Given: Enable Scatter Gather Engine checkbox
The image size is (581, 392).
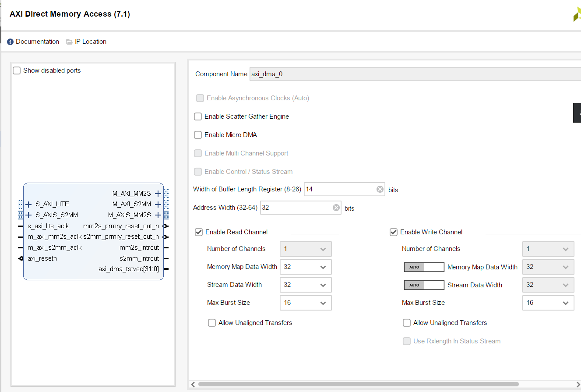Looking at the screenshot, I should 198,117.
